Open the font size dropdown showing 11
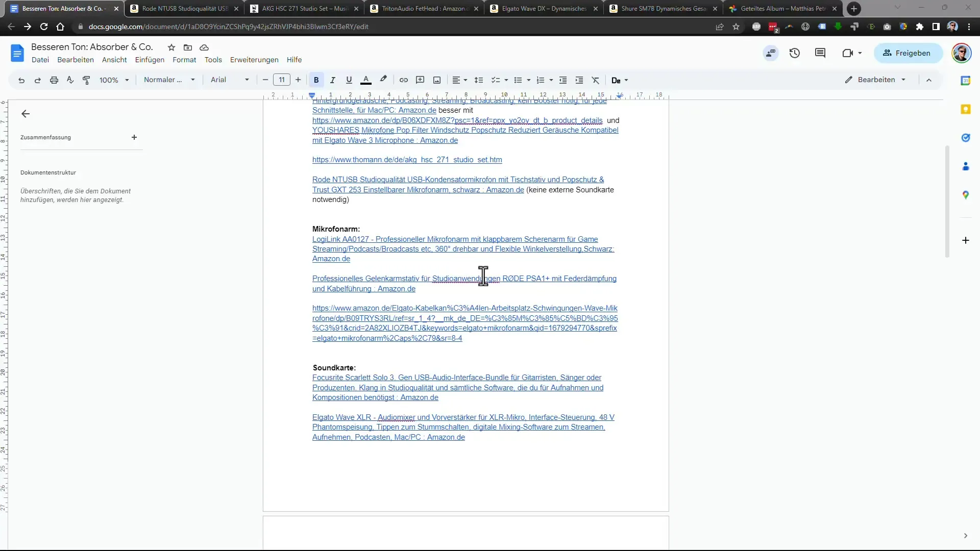This screenshot has height=551, width=980. (x=281, y=80)
